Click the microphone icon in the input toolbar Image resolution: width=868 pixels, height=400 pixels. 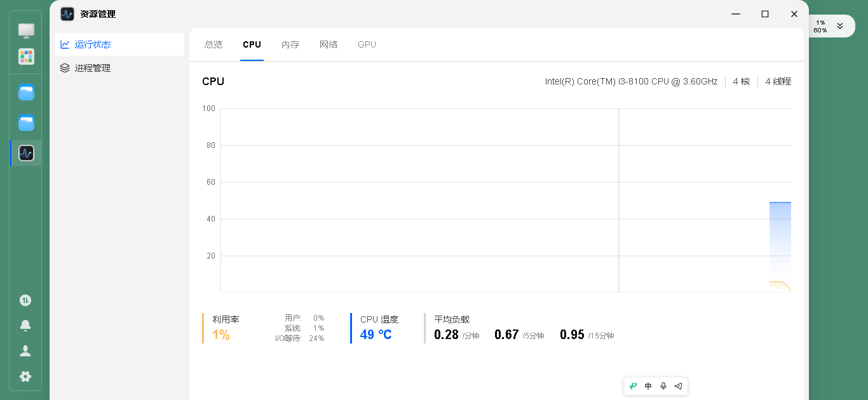click(x=663, y=386)
